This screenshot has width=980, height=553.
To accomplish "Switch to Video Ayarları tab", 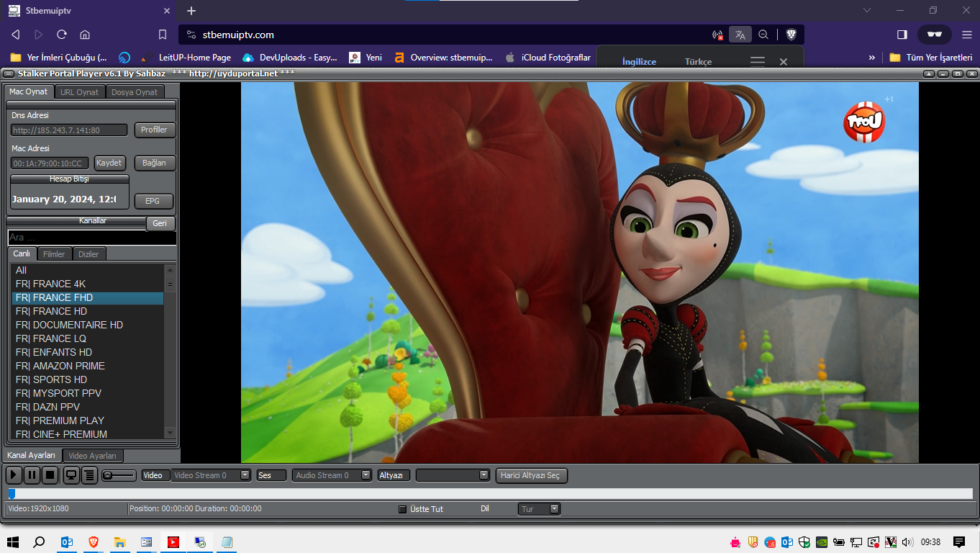I will click(93, 456).
